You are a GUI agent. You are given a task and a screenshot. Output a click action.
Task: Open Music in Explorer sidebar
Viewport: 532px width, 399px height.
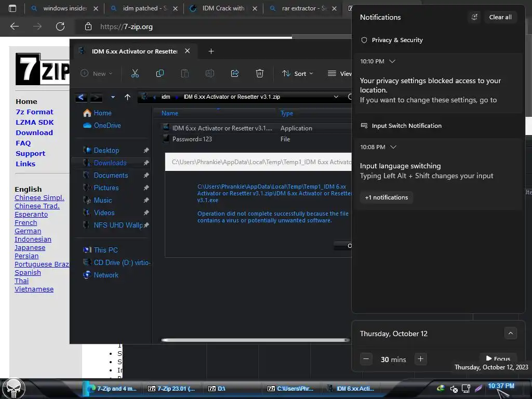pyautogui.click(x=102, y=200)
